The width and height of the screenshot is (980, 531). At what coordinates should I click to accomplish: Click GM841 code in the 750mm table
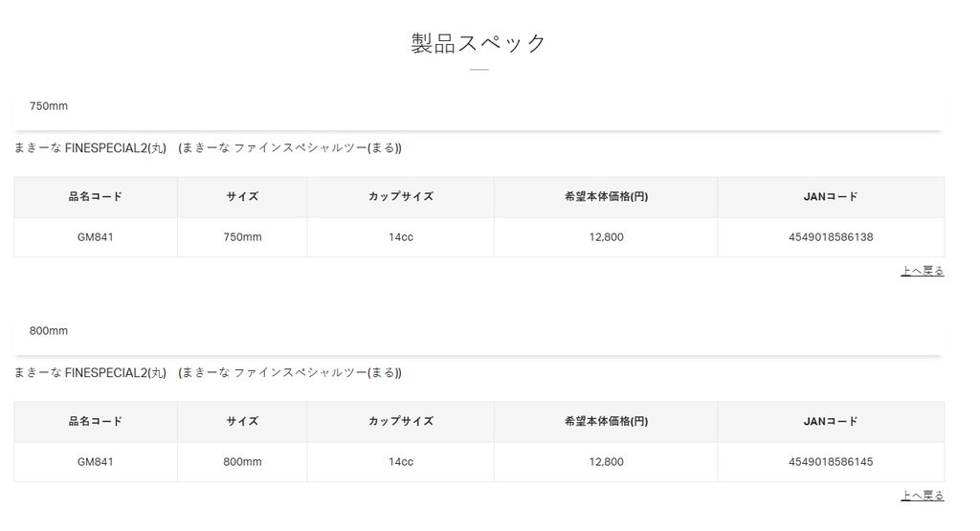[96, 237]
